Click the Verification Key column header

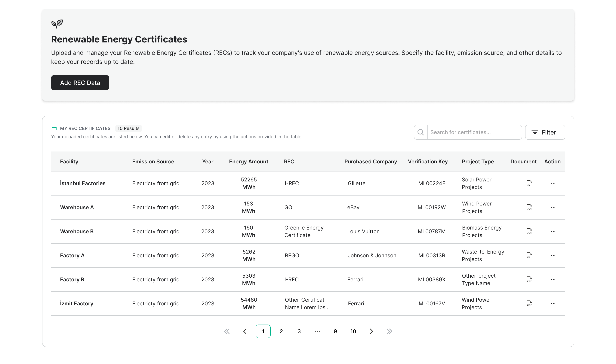(428, 161)
